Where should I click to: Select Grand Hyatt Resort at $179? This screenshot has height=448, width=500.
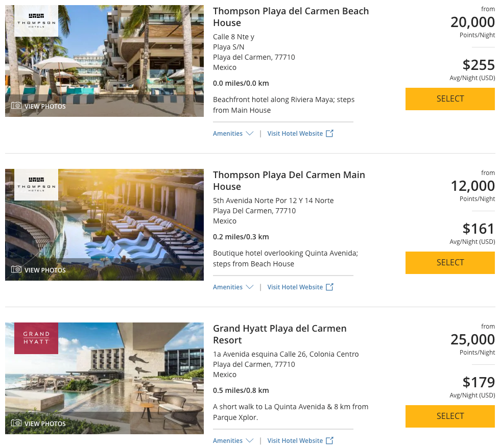tap(450, 416)
